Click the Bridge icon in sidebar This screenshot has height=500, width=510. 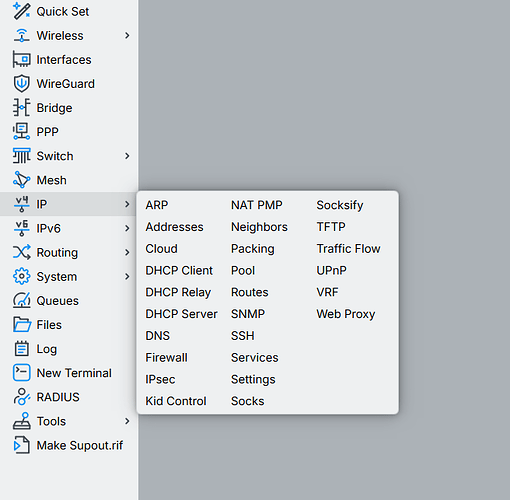click(x=21, y=107)
